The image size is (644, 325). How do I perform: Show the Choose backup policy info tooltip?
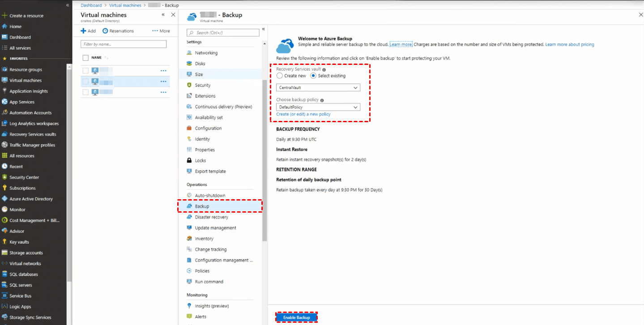tap(322, 100)
